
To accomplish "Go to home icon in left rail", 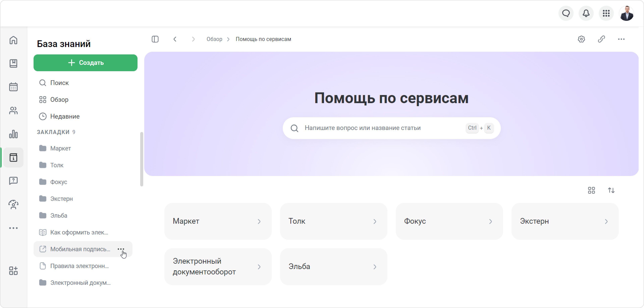I will 13,40.
